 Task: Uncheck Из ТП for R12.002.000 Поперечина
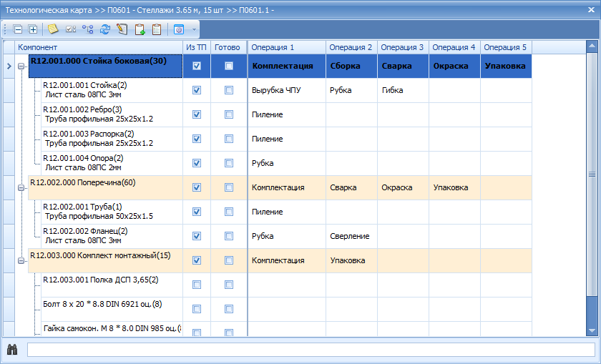click(197, 187)
